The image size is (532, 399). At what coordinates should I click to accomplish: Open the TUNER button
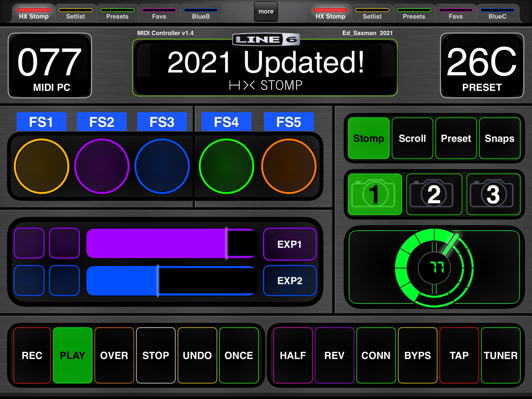501,355
